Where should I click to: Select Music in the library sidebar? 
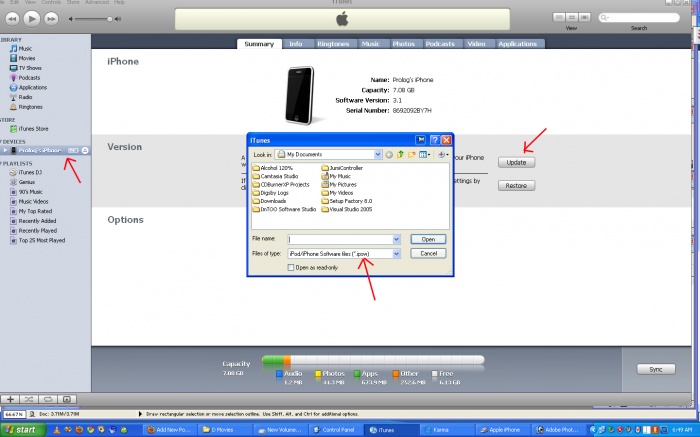click(25, 48)
